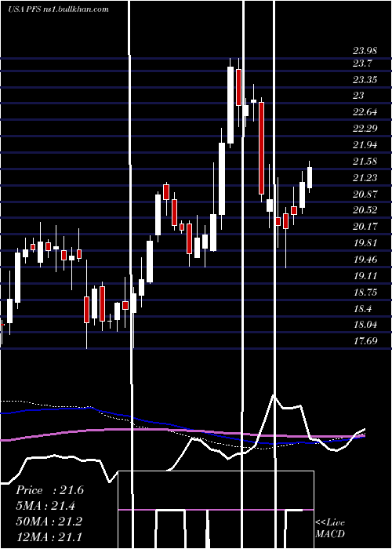Click the long red candlestick falling to 20.87
392x549 pixels.
tap(261, 148)
